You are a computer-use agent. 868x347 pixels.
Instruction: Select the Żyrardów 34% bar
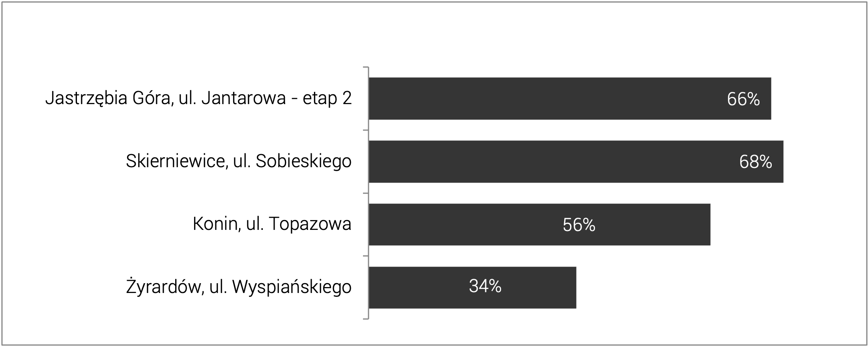click(x=472, y=287)
